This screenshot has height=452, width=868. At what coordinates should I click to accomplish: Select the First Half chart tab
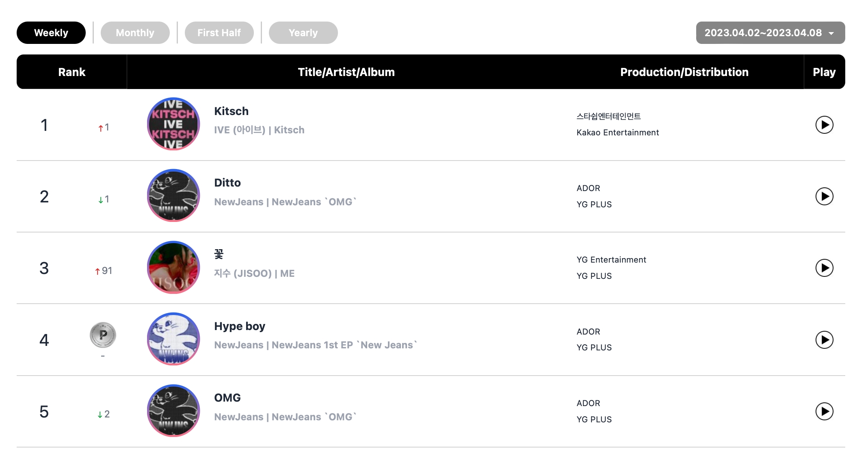[219, 33]
